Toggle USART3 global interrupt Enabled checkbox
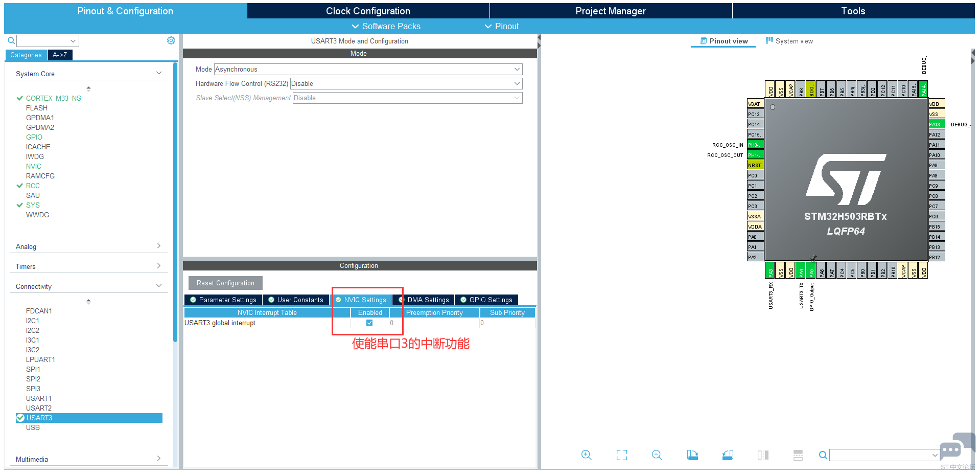Viewport: 980px width, 475px height. pos(369,323)
